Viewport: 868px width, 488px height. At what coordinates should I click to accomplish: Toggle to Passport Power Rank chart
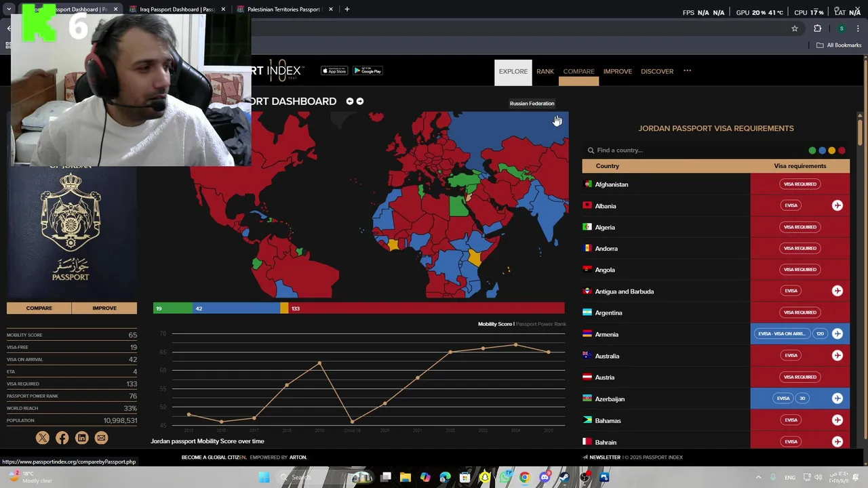[540, 324]
